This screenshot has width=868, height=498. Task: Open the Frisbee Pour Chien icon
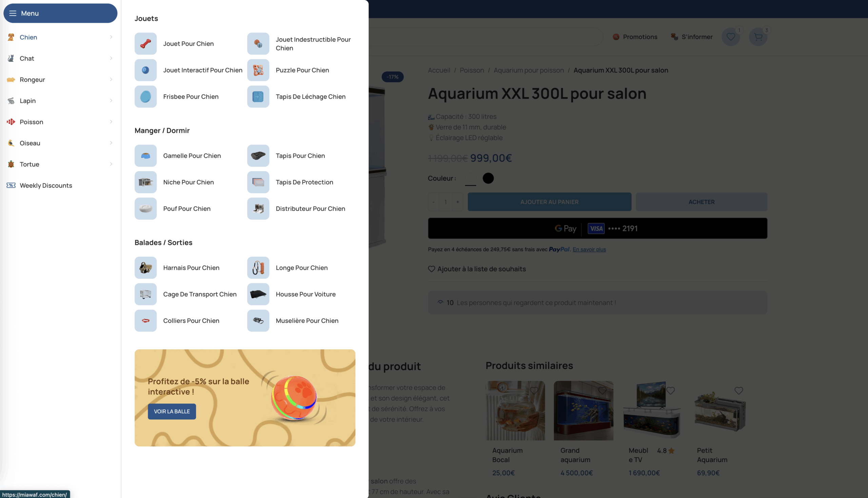point(145,97)
